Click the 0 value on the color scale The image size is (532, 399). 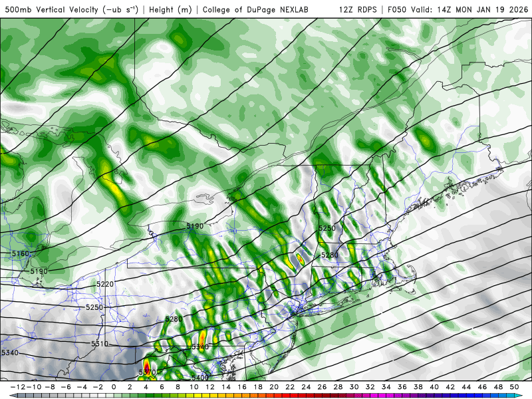pyautogui.click(x=114, y=387)
